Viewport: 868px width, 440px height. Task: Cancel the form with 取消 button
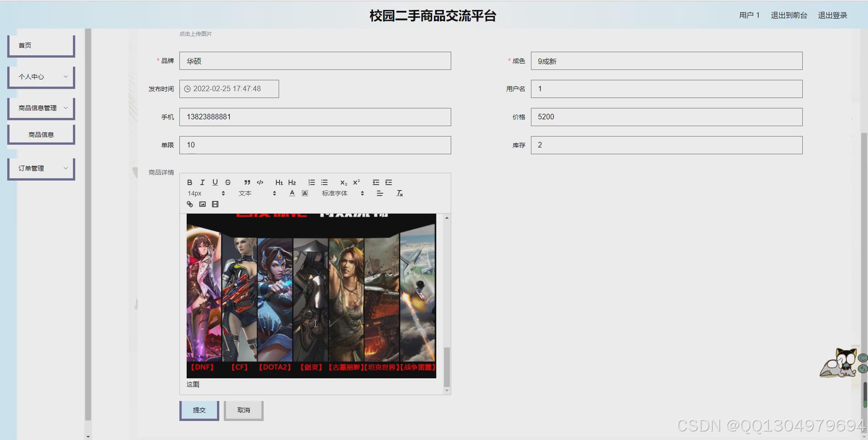tap(244, 410)
